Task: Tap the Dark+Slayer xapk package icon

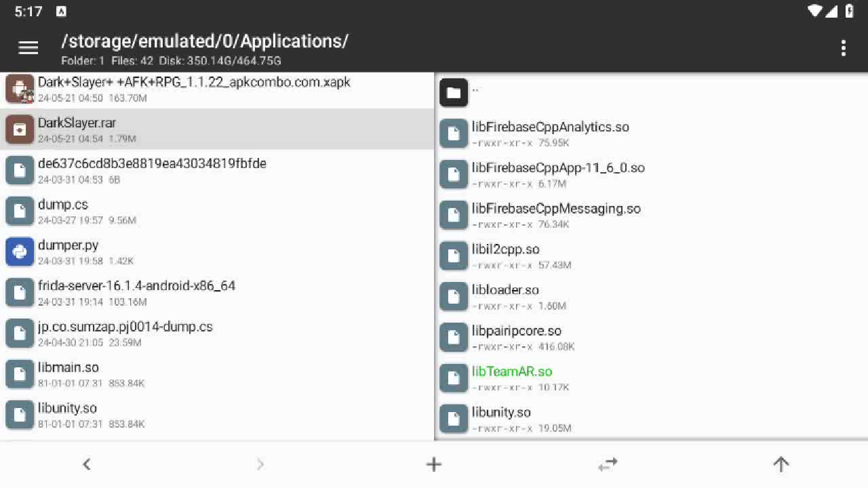Action: [x=20, y=89]
